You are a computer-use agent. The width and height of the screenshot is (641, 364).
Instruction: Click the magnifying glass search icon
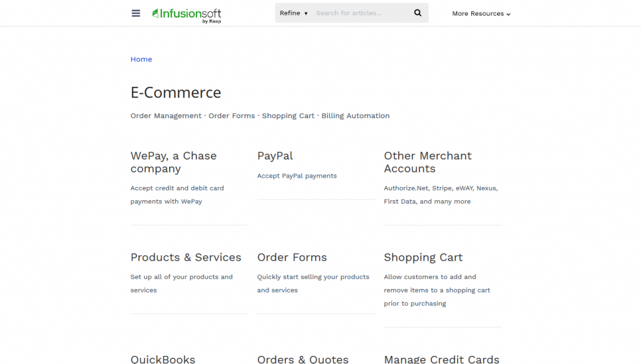point(418,13)
